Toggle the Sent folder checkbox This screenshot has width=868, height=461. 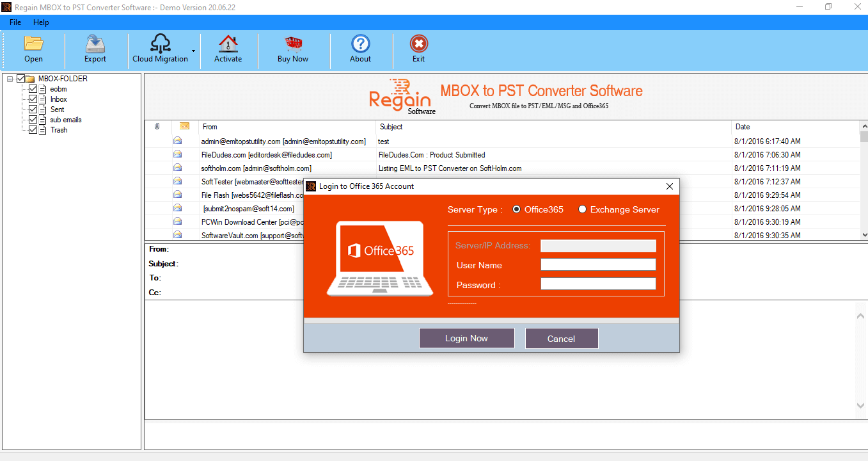point(33,109)
